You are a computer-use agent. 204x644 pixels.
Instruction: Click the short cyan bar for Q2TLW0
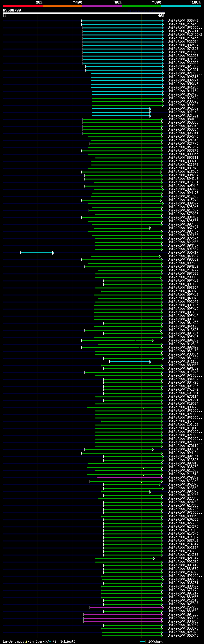[x=121, y=112]
